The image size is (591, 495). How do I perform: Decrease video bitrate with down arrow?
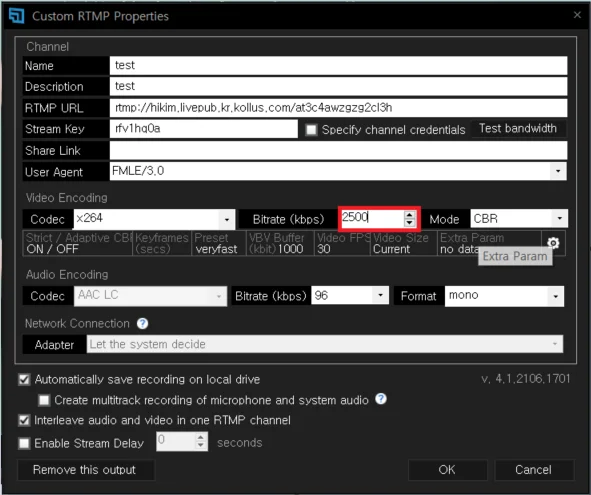409,222
